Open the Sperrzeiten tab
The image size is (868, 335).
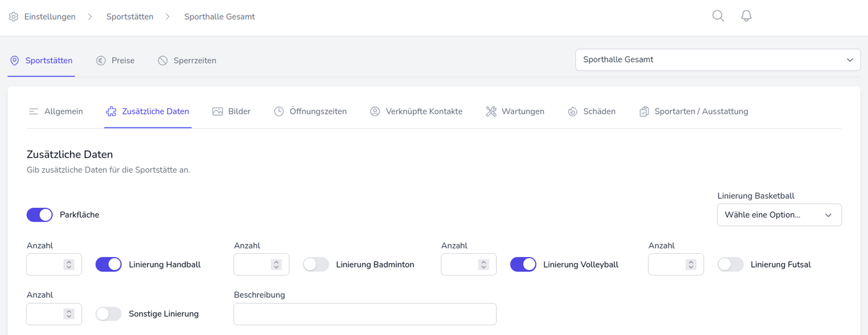[187, 61]
